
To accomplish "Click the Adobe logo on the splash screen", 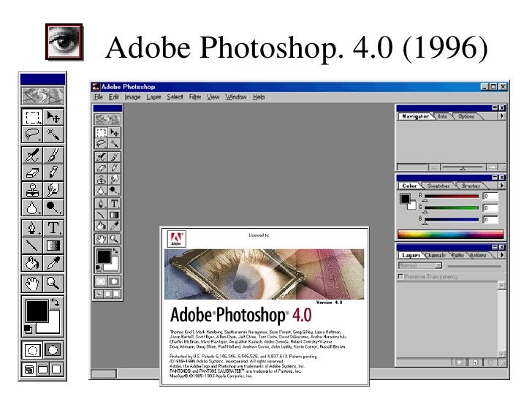I will click(x=176, y=239).
